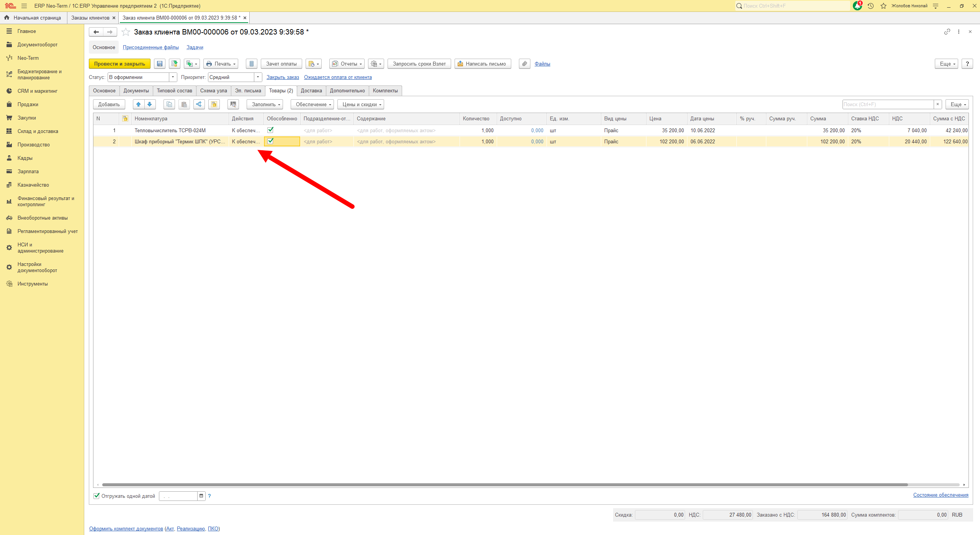980x535 pixels.
Task: Split the row using the split icon
Action: (x=199, y=104)
